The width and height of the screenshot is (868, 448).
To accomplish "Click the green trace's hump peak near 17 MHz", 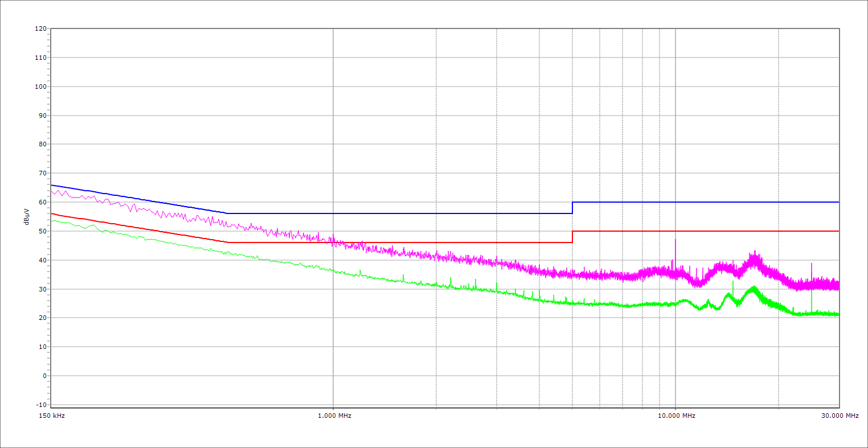I will [754, 288].
